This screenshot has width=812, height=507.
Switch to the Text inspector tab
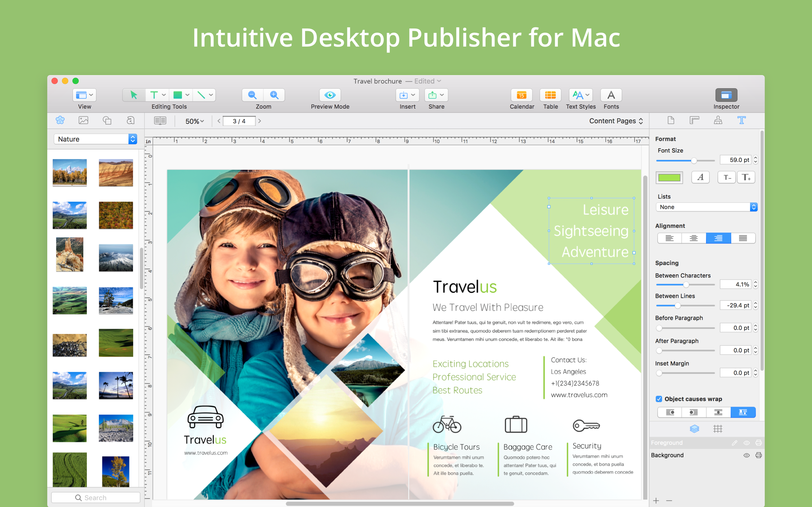tap(742, 120)
